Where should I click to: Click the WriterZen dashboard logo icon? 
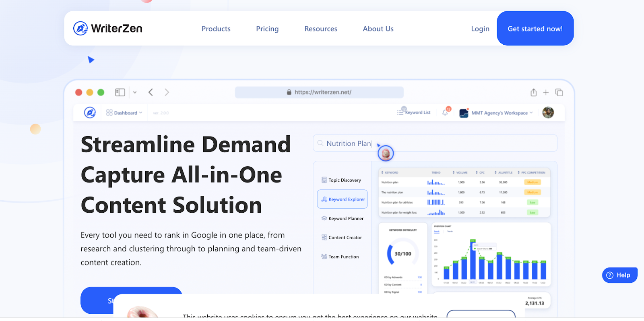pos(90,112)
